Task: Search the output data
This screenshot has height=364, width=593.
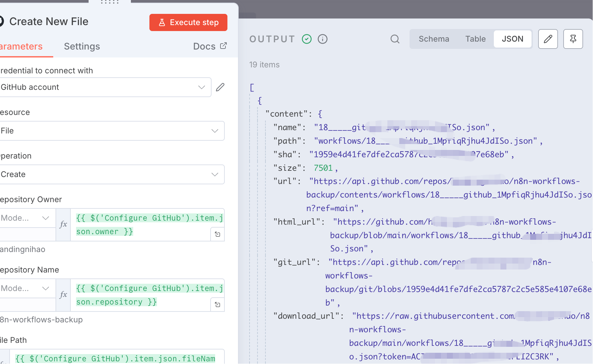Action: click(395, 39)
